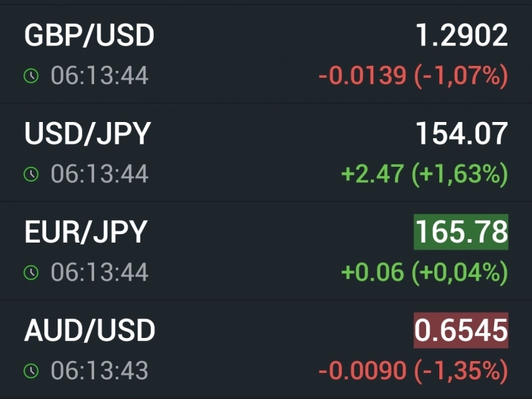Click the -0.0090 (-1,35%) change value
This screenshot has height=399, width=532.
(x=413, y=370)
